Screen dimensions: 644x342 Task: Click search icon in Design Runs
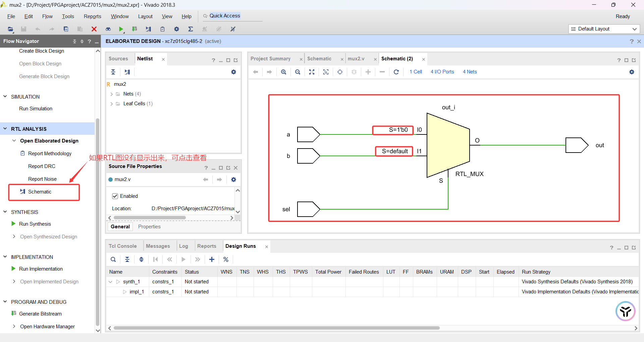(113, 259)
